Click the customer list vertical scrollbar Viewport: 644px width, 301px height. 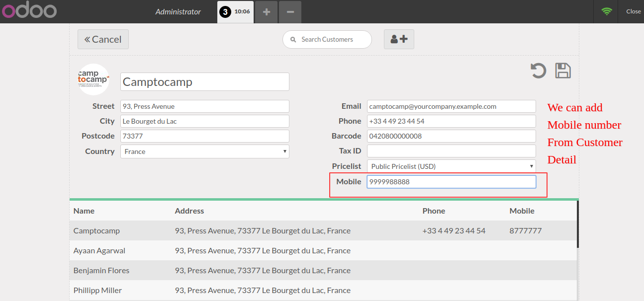578,224
